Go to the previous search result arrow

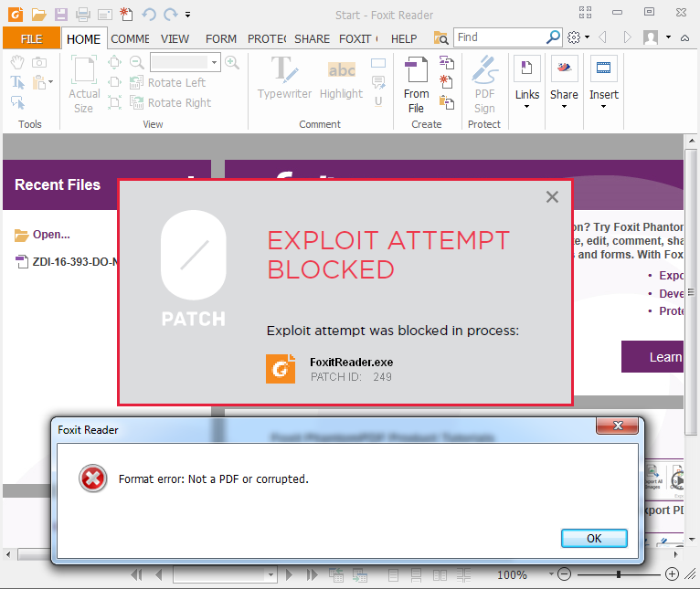[602, 37]
